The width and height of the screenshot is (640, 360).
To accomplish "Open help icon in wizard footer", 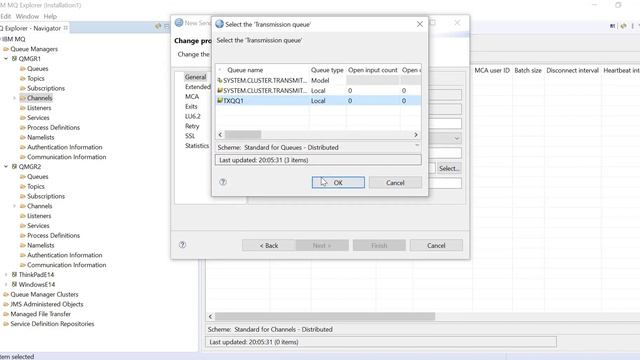I will [182, 245].
